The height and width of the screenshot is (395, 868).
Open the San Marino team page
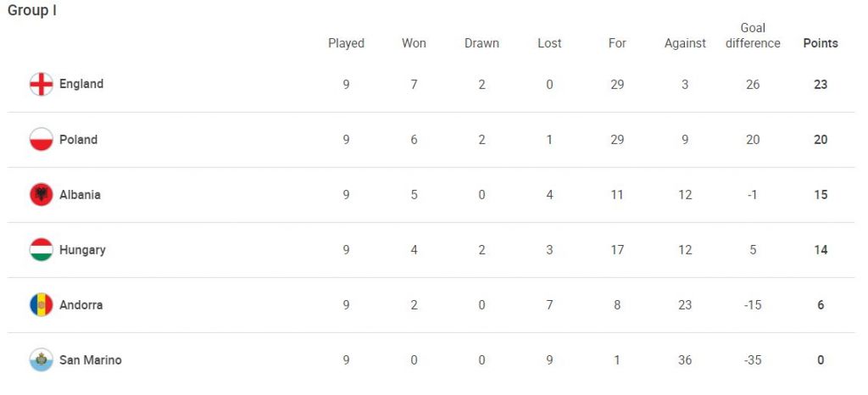(x=90, y=359)
